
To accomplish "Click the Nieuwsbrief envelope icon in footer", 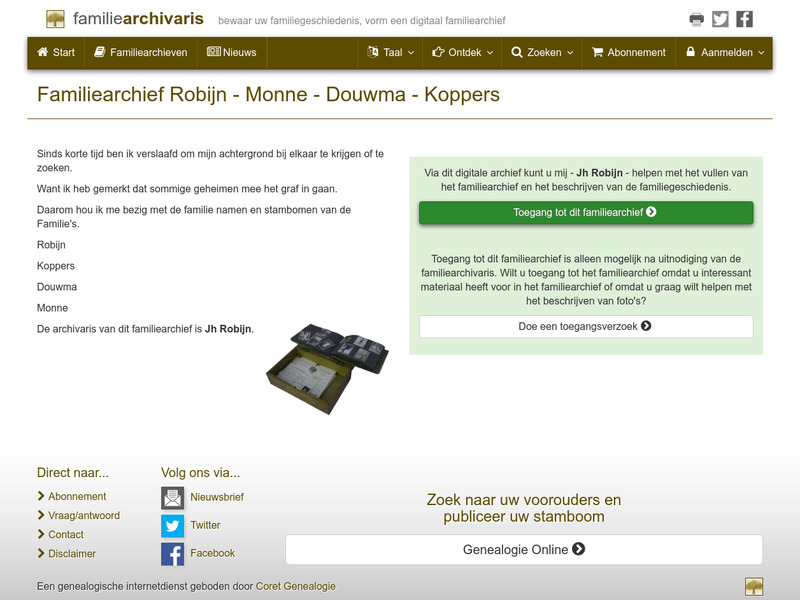I will tap(172, 496).
